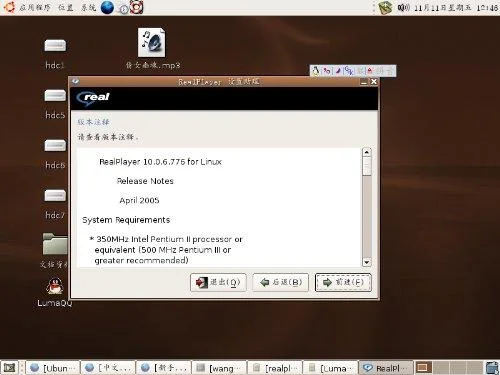The image size is (500, 375).
Task: Open the RealPlayer setup window menu icon
Action: click(x=75, y=81)
